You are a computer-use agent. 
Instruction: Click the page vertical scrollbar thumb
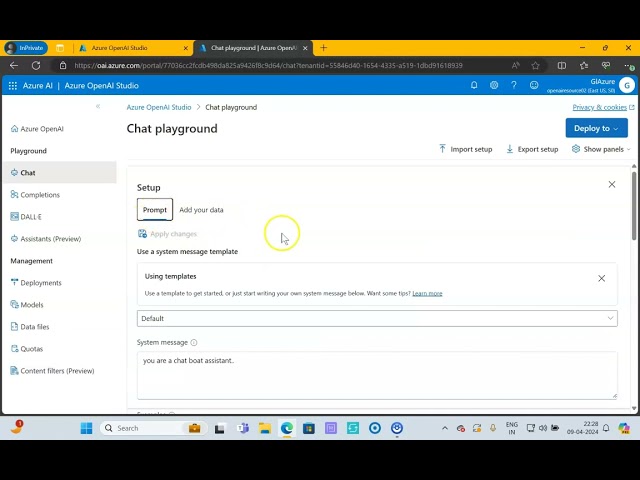(634, 206)
